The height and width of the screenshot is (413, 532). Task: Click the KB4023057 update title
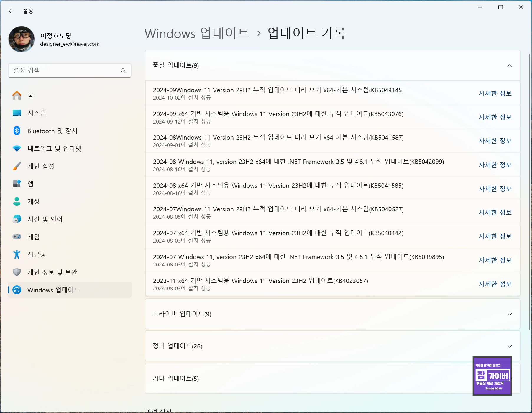click(260, 281)
